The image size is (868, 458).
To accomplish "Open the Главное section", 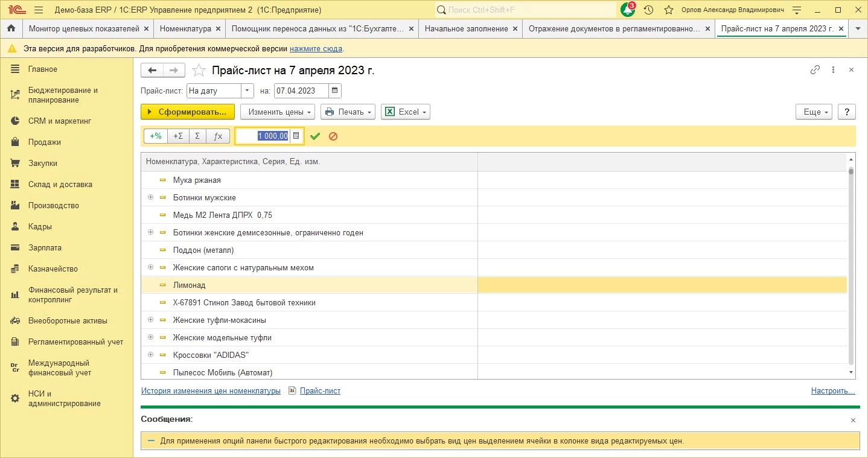I will coord(42,69).
